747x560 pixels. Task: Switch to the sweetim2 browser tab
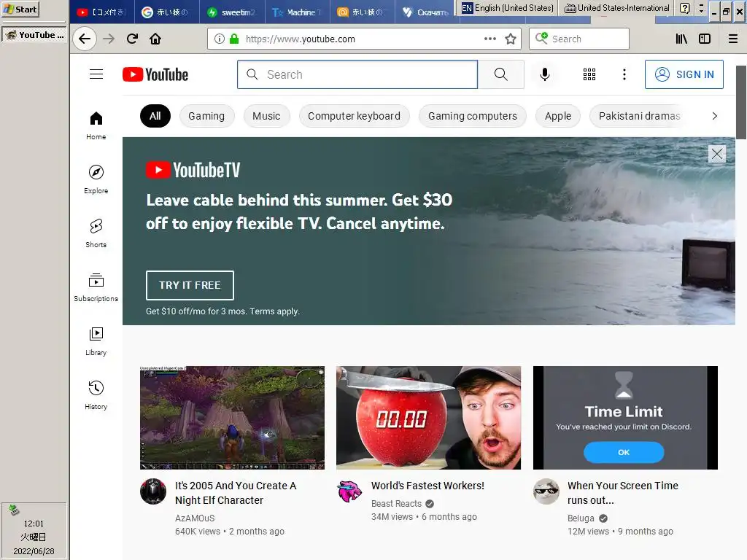coord(231,12)
